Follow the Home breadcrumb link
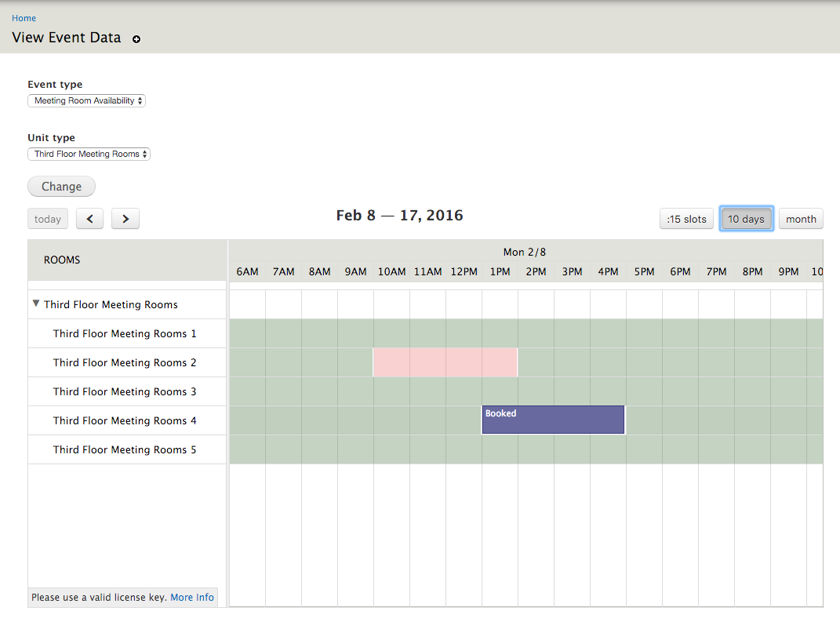 [24, 18]
